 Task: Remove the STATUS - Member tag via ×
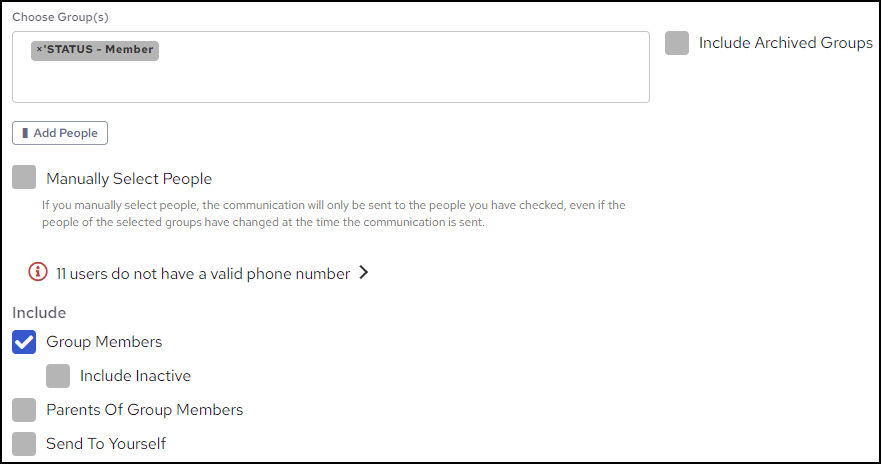tap(39, 50)
